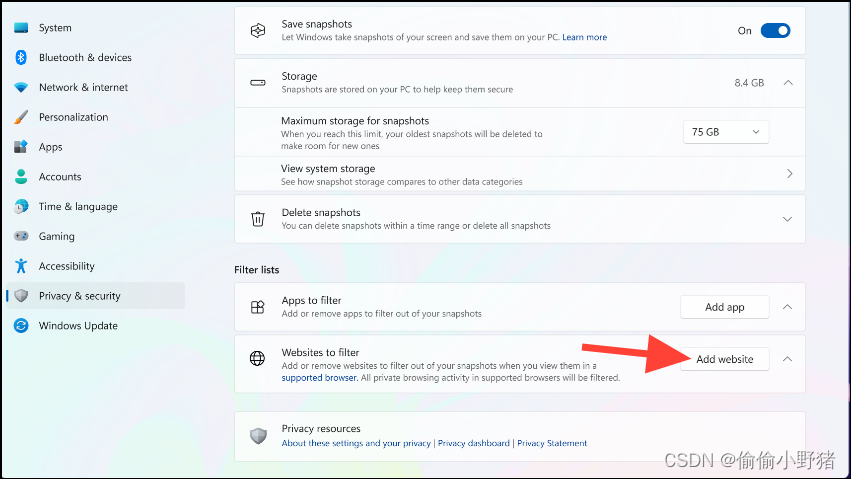Viewport: 851px width, 479px height.
Task: Collapse the Apps to filter list
Action: [x=788, y=307]
